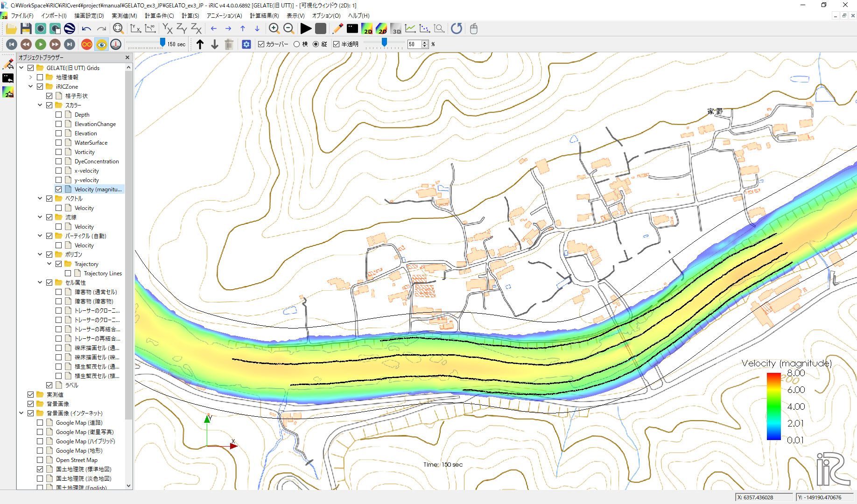Toggle the 半透明 checkbox
Screen dimensions: 857x504
point(337,44)
